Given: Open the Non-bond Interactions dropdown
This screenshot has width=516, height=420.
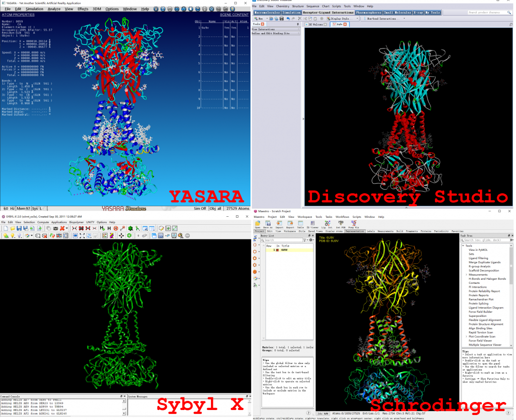Looking at the screenshot, I should pyautogui.click(x=386, y=19).
